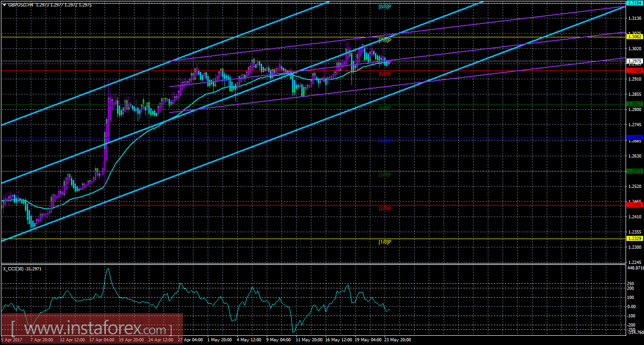Click the 1.3020 price scale value
This screenshot has width=644, height=345.
click(x=635, y=49)
